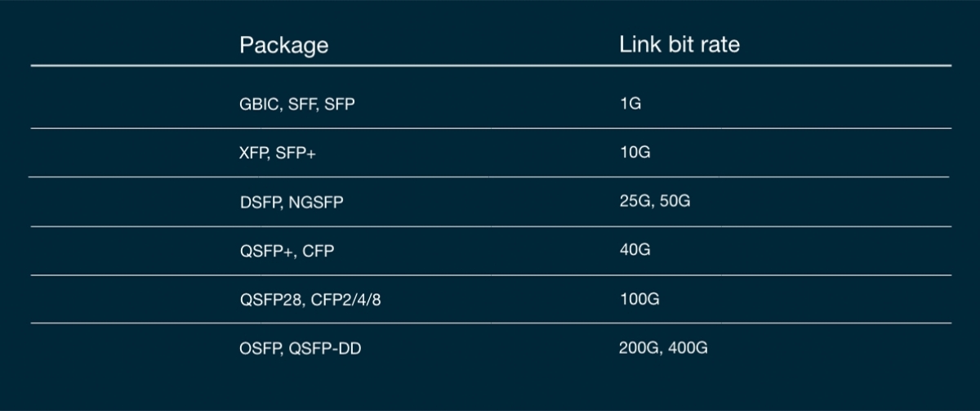
Task: Click the "100G" bit rate value
Action: 639,298
